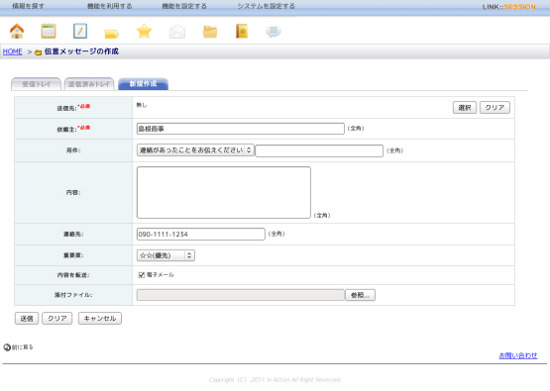Click the 送信 send button
Image resolution: width=550 pixels, height=391 pixels.
pyautogui.click(x=27, y=318)
